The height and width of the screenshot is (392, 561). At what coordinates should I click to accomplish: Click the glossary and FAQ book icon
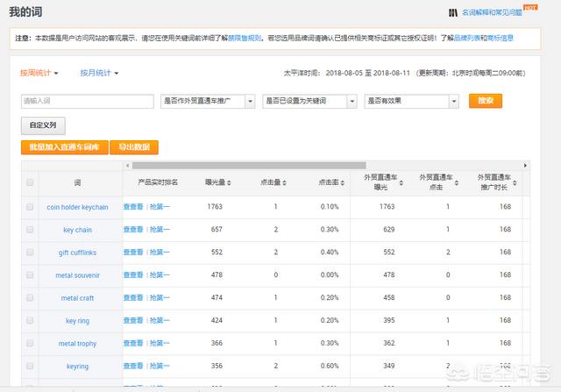(452, 12)
